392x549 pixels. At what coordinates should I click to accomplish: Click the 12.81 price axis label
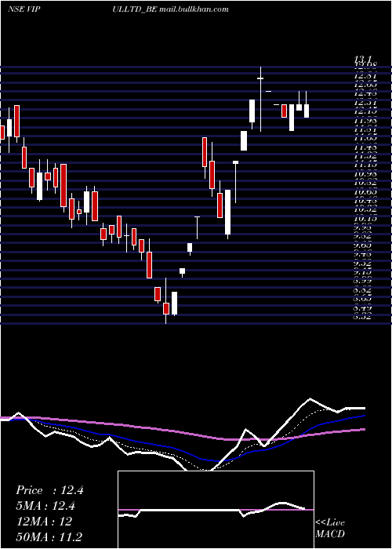coord(365,76)
